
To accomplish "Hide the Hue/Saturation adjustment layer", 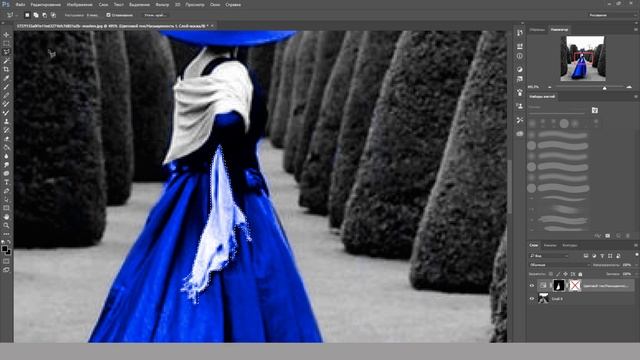I will click(532, 286).
